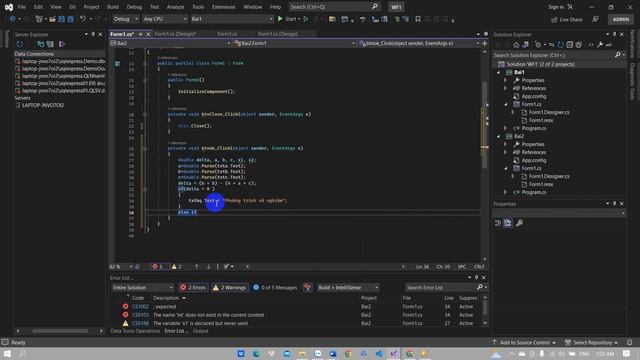Switch to the Form1.cs [Design]* tab

point(176,34)
